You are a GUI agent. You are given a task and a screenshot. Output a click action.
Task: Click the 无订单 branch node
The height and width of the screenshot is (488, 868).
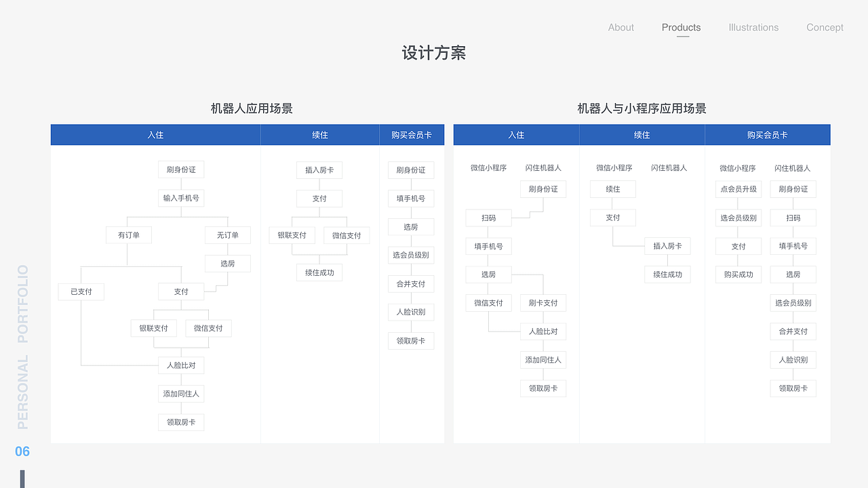[228, 235]
